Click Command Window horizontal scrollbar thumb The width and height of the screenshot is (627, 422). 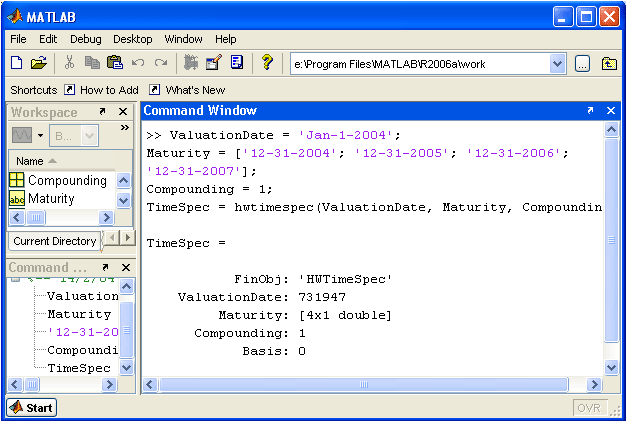pyautogui.click(x=363, y=385)
